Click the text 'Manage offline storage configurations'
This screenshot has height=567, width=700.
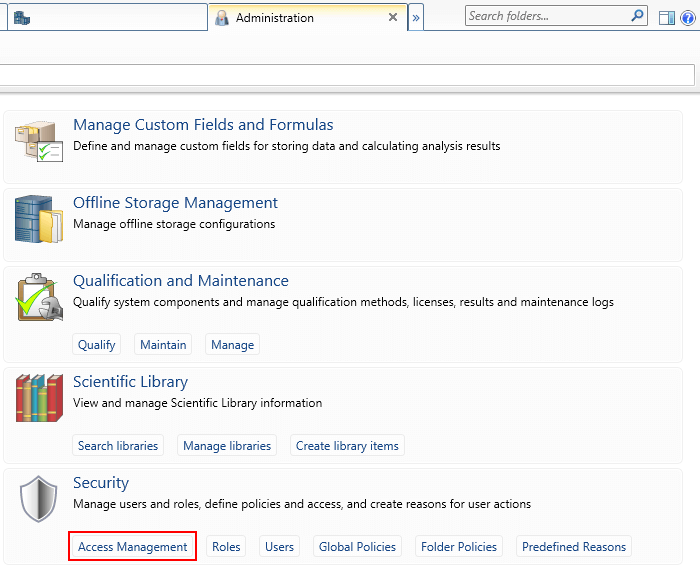point(174,224)
